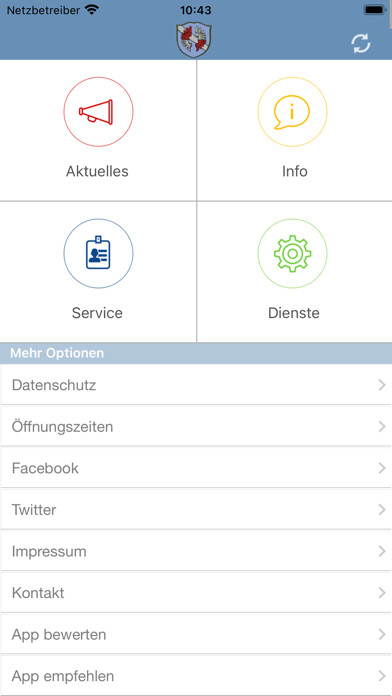Click the status bar clock showing 10:43
392x696 pixels.
(x=196, y=10)
